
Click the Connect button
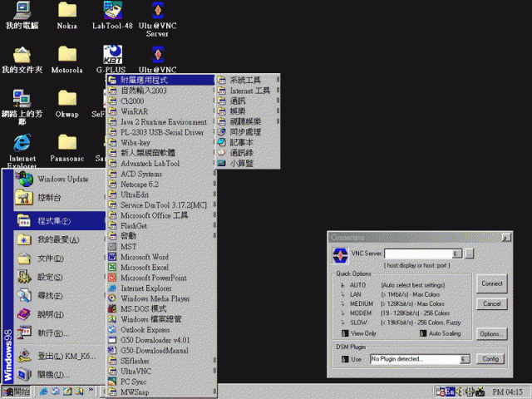click(x=491, y=283)
